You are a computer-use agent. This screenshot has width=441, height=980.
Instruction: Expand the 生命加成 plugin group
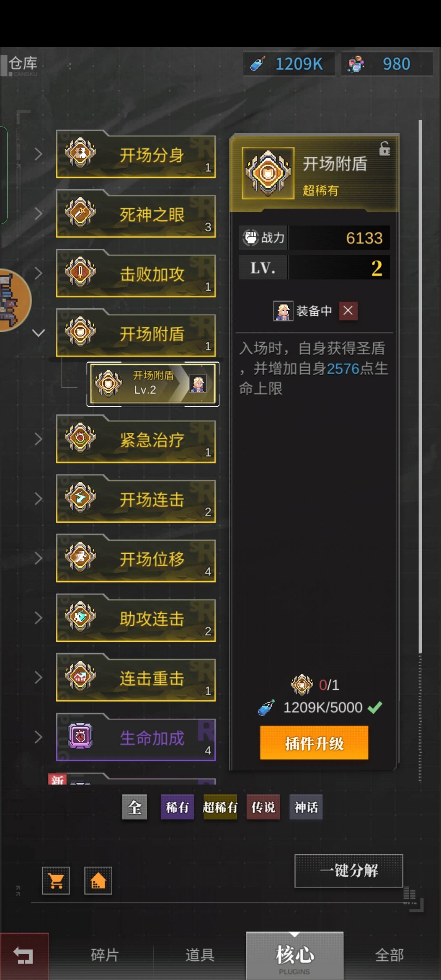38,737
